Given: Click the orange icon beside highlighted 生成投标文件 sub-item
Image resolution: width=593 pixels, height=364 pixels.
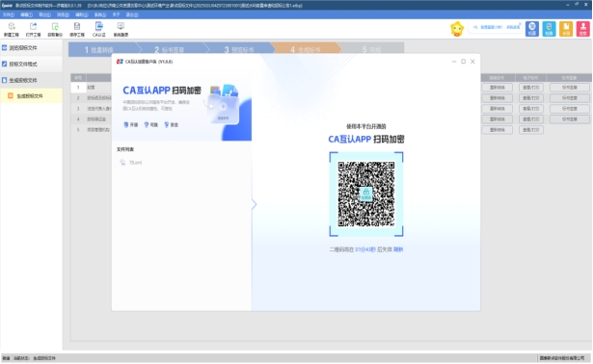Looking at the screenshot, I should 11,96.
